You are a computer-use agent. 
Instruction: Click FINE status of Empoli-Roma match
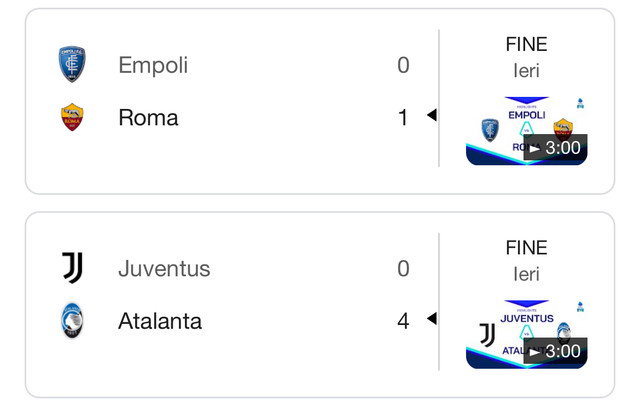tap(527, 44)
